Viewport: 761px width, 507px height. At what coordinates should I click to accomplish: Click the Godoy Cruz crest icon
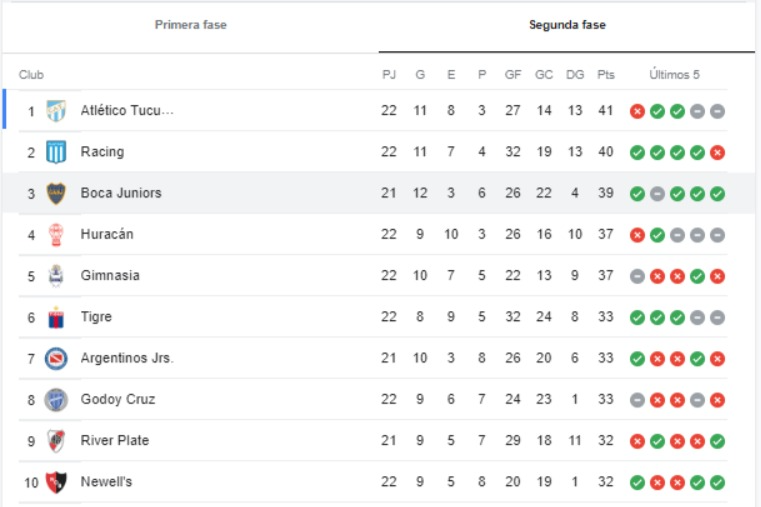[x=56, y=400]
